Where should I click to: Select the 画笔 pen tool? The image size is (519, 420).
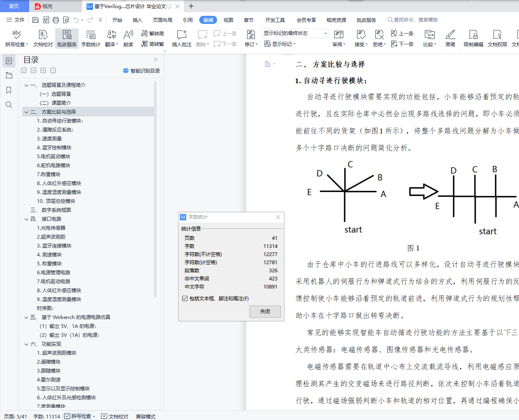click(x=450, y=39)
